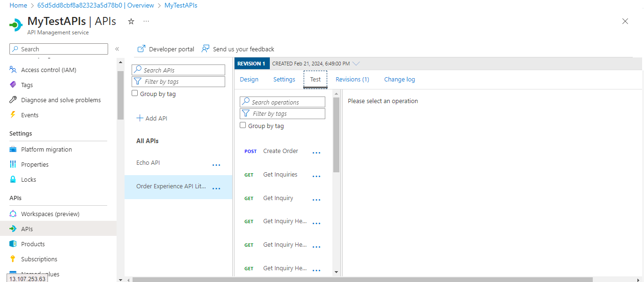Viewport: 644px width, 282px height.
Task: Click the sidebar vertical scrollbar thumb
Action: click(120, 95)
